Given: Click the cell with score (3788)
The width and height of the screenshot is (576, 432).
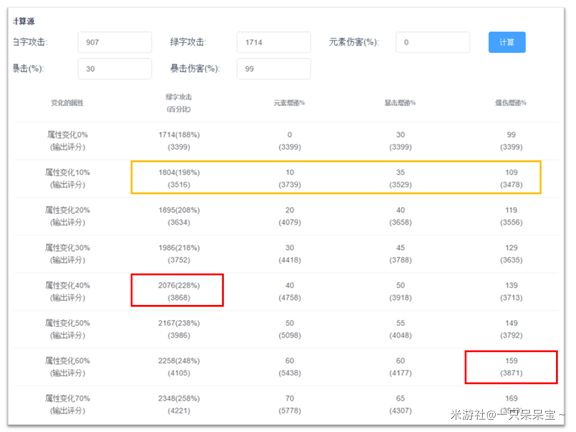Looking at the screenshot, I should click(x=400, y=253).
